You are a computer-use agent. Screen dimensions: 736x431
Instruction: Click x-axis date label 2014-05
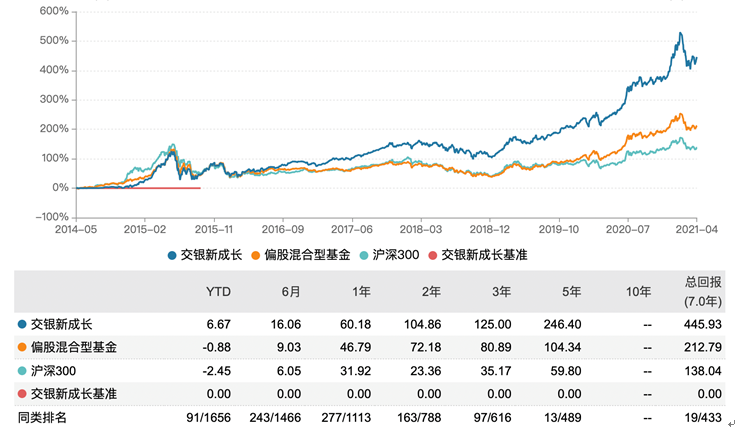coord(76,229)
